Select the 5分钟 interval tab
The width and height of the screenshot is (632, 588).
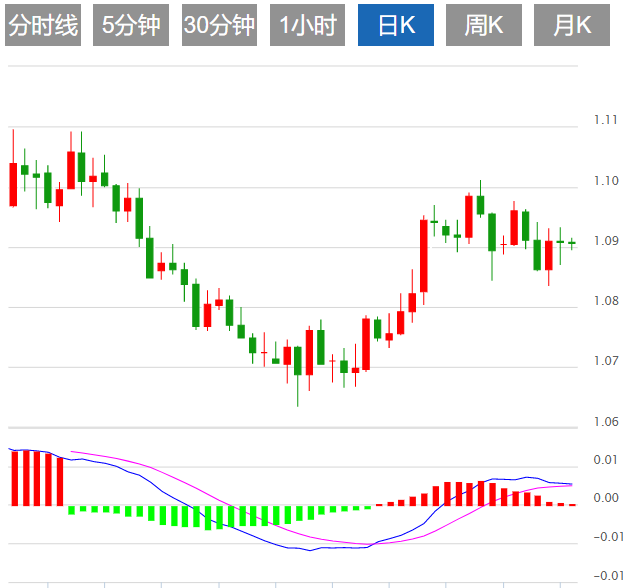click(131, 25)
